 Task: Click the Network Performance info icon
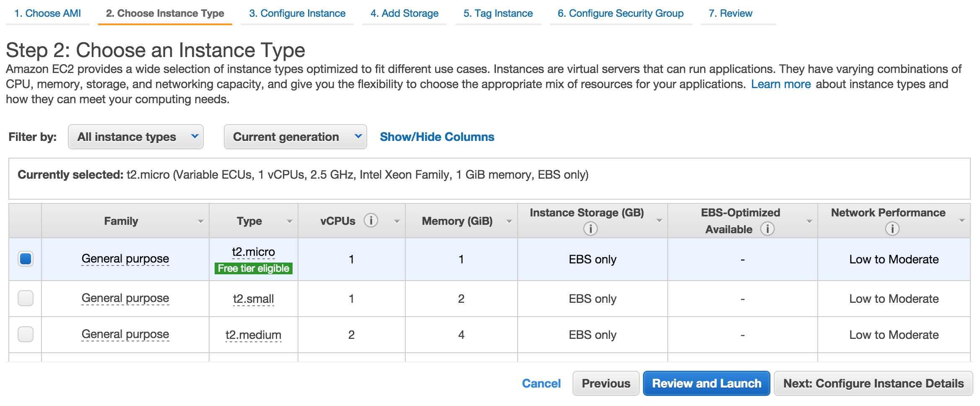(892, 229)
